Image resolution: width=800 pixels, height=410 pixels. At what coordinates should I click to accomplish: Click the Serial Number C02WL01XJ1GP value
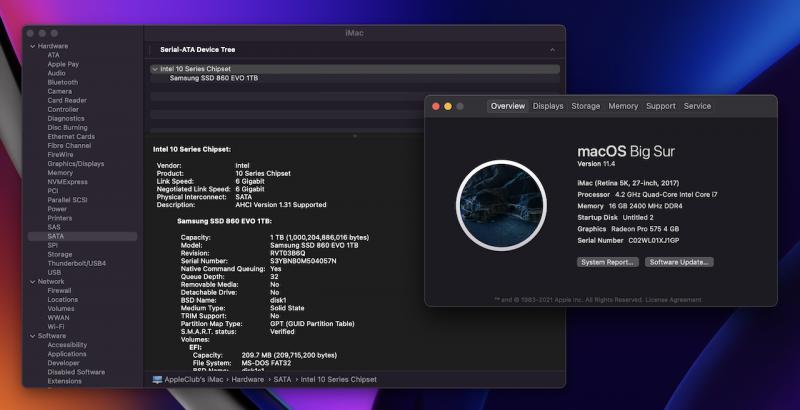click(654, 240)
